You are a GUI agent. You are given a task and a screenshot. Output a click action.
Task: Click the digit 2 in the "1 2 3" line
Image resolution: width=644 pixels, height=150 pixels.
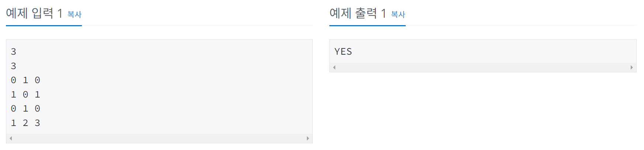click(25, 123)
